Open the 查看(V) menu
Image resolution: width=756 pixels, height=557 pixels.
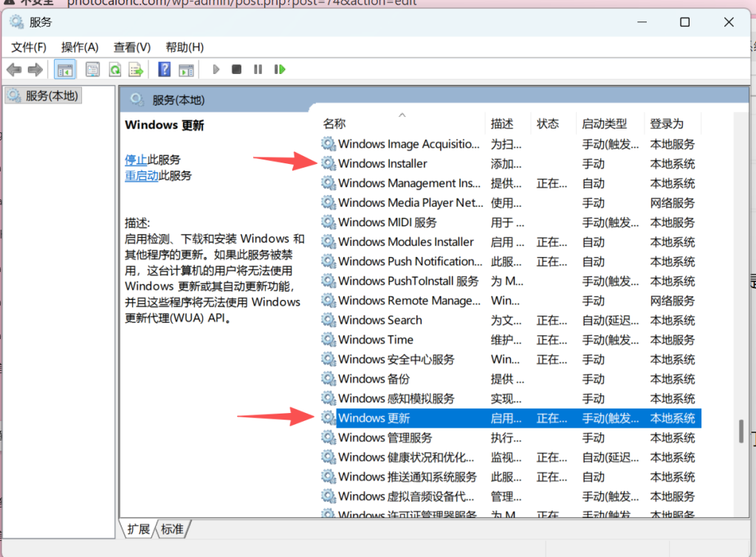(x=132, y=47)
